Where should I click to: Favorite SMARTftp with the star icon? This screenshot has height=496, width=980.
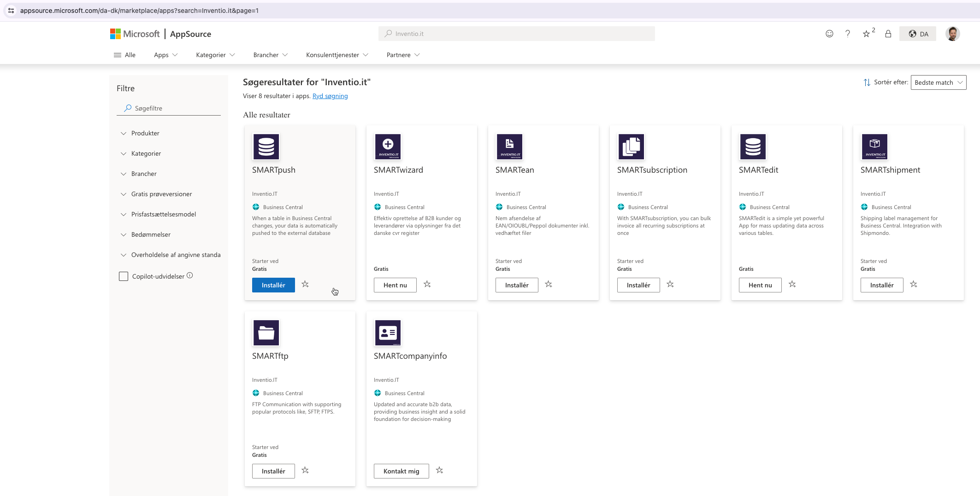click(x=305, y=470)
